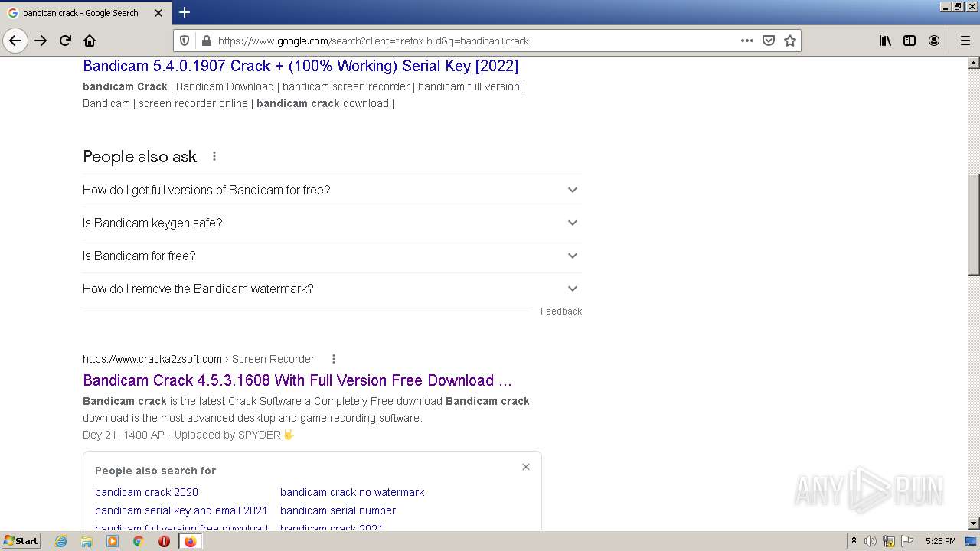Open page actions three-dot menu
Screen dimensions: 980x551
pyautogui.click(x=747, y=41)
